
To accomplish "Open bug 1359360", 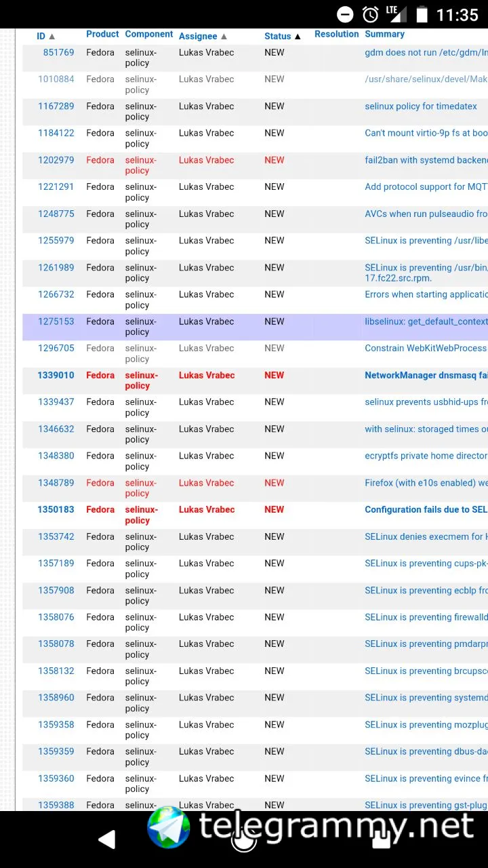I will coord(56,778).
